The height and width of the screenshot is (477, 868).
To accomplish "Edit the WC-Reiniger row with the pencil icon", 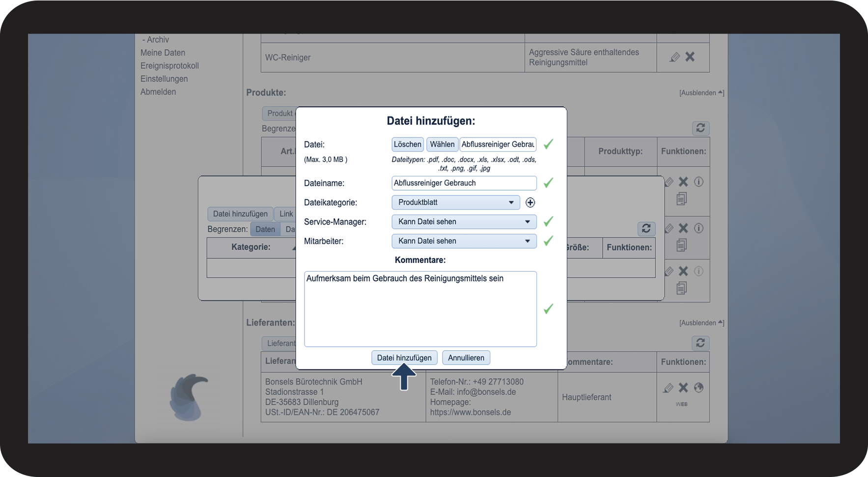I will pos(675,57).
